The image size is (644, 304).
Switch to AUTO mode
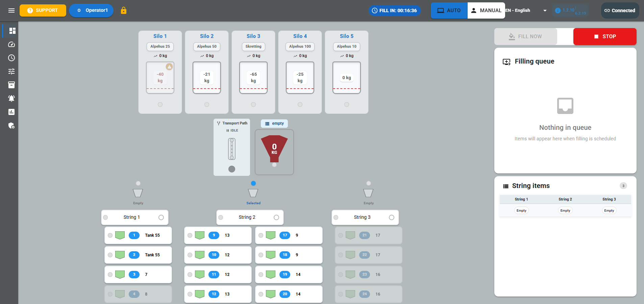click(x=449, y=10)
